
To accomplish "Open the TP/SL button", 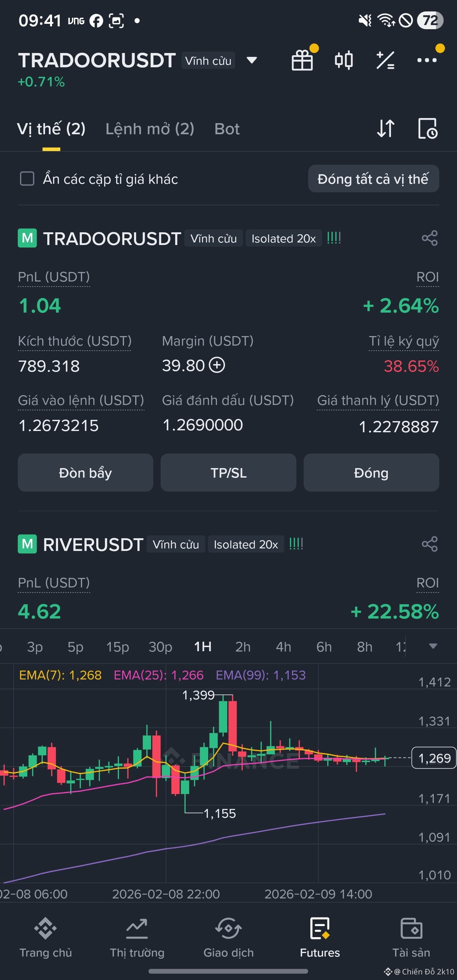I will tap(228, 473).
